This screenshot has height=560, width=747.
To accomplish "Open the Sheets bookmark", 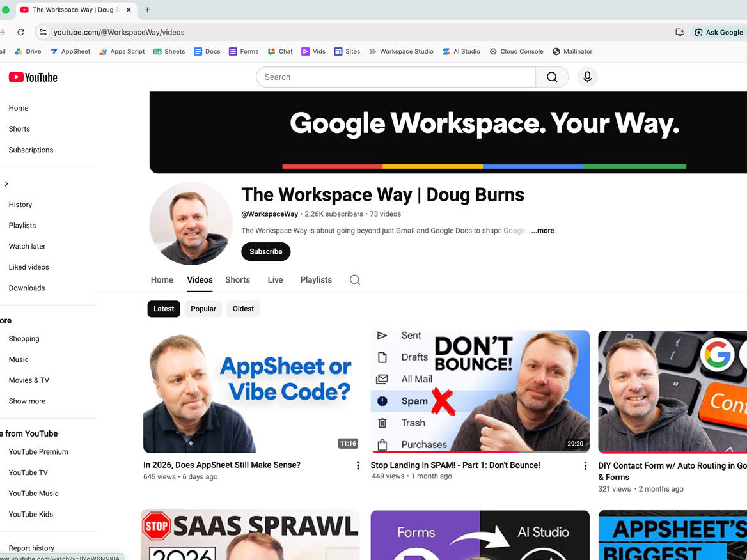I will click(169, 51).
